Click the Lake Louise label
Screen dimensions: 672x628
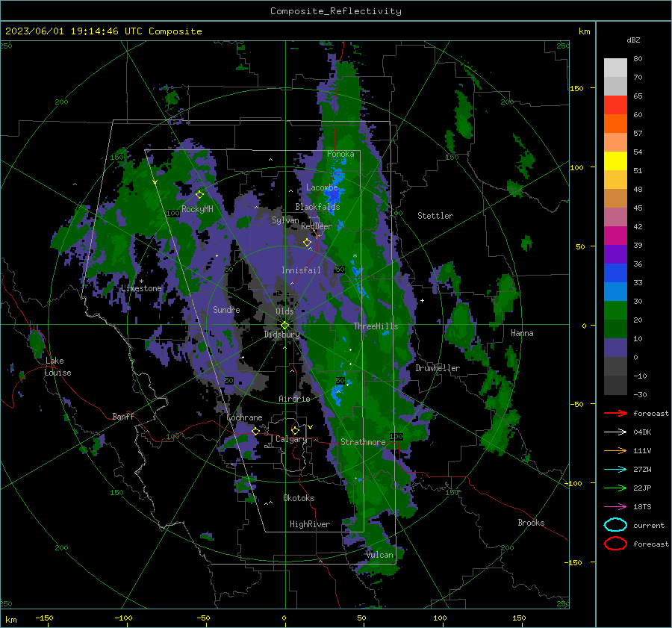[x=57, y=367]
